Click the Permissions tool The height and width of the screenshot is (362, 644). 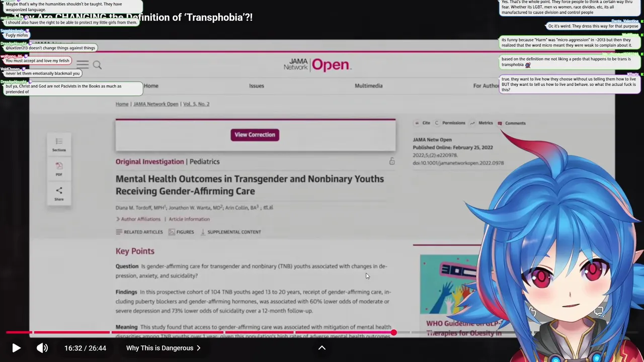(x=450, y=123)
